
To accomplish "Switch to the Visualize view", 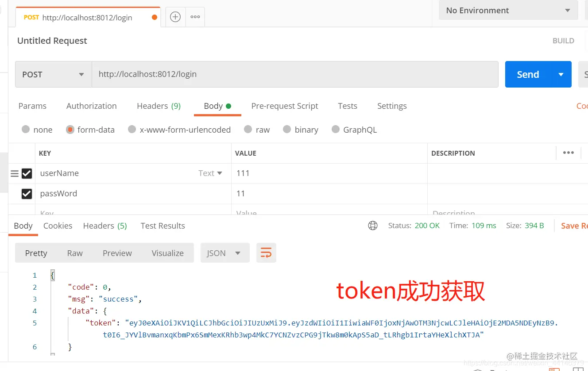I will click(168, 253).
